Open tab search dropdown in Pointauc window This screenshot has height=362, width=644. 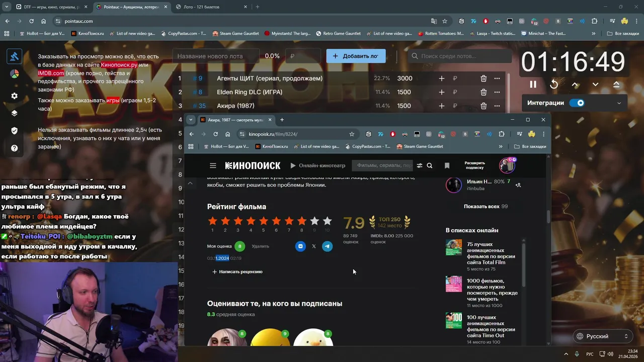pyautogui.click(x=6, y=7)
